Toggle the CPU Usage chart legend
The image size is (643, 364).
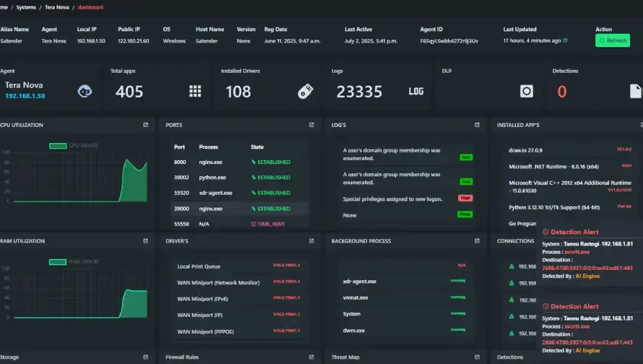(58, 146)
